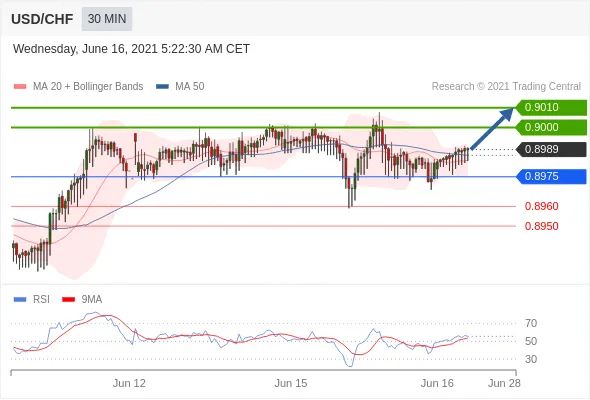Image resolution: width=590 pixels, height=400 pixels.
Task: Click the 0.8975 blue pivot tag
Action: pyautogui.click(x=551, y=176)
